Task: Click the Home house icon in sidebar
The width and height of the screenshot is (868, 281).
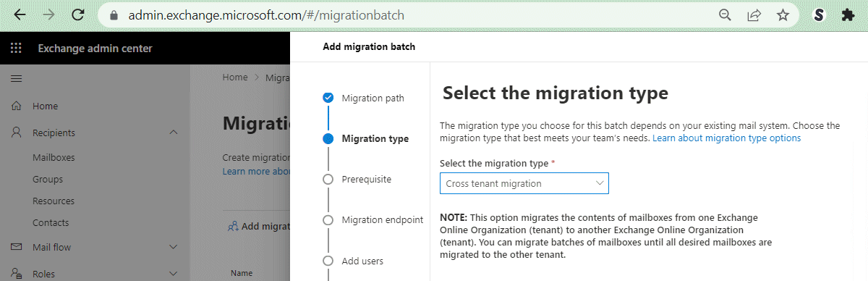Action: coord(16,106)
